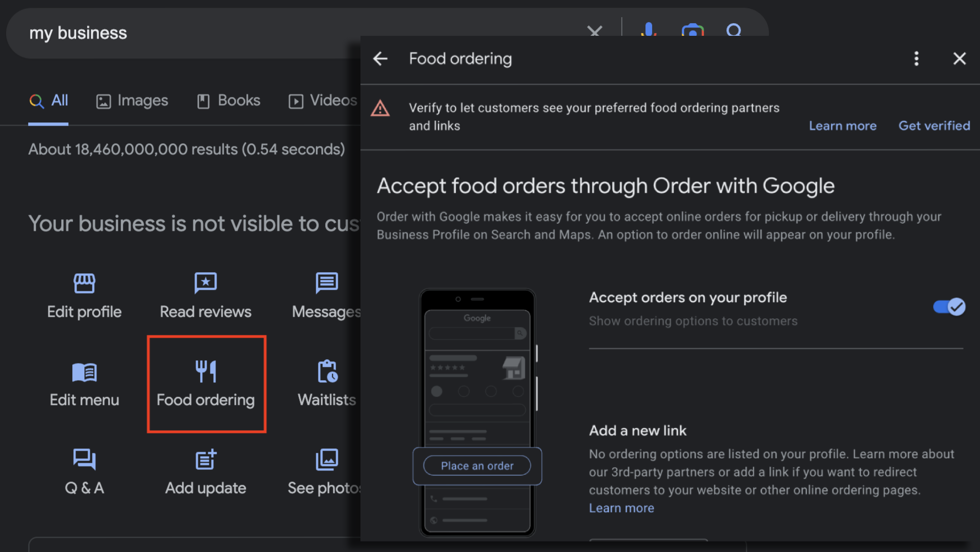Start voice search with microphone icon
The width and height of the screenshot is (980, 552).
tap(649, 29)
